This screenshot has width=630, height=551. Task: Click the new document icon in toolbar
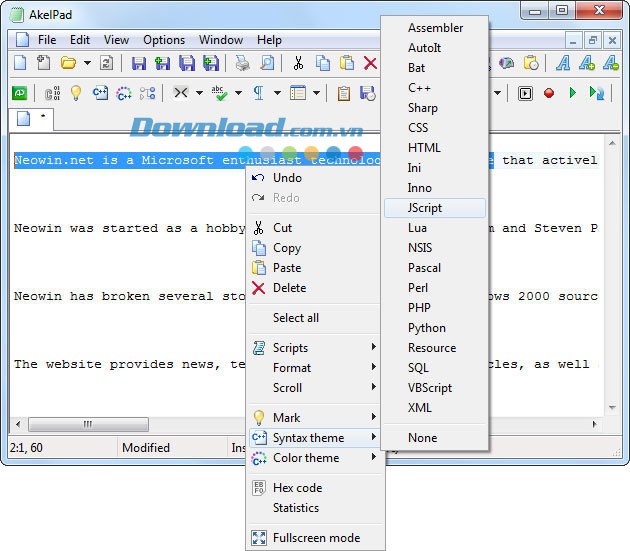[19, 63]
